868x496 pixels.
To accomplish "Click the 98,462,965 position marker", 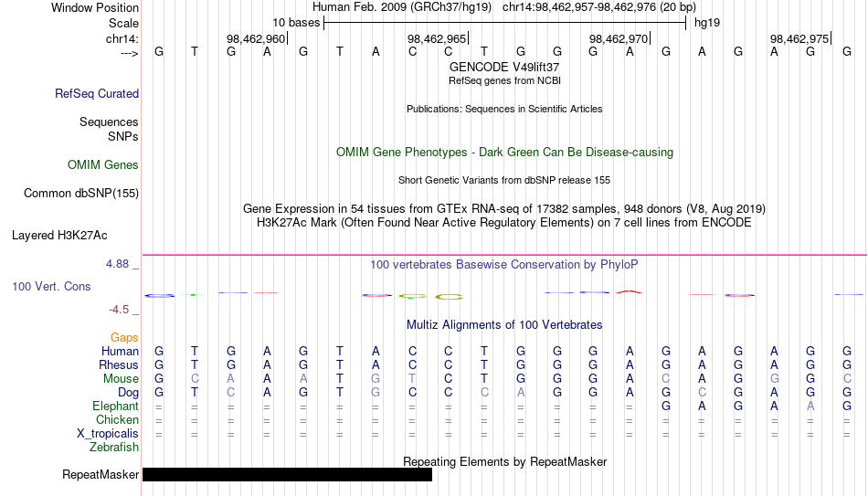I will point(437,38).
